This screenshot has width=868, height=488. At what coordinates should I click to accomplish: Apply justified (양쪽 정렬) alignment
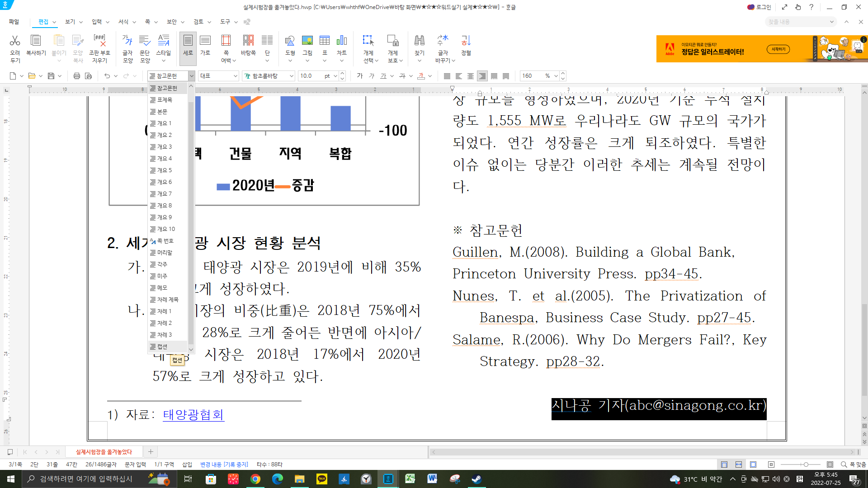point(447,76)
